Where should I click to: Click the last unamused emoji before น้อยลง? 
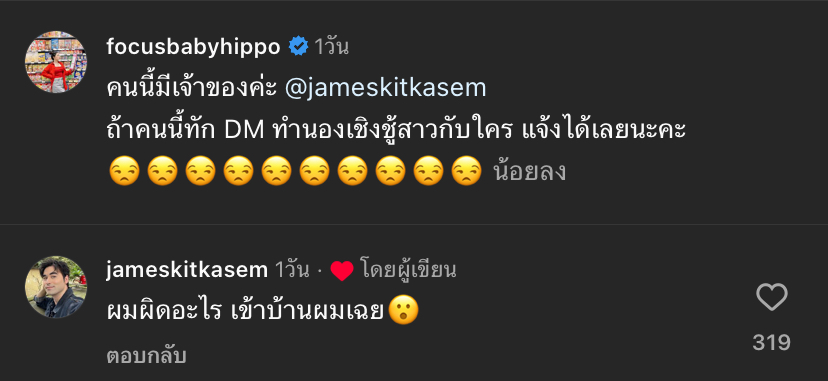coord(467,172)
